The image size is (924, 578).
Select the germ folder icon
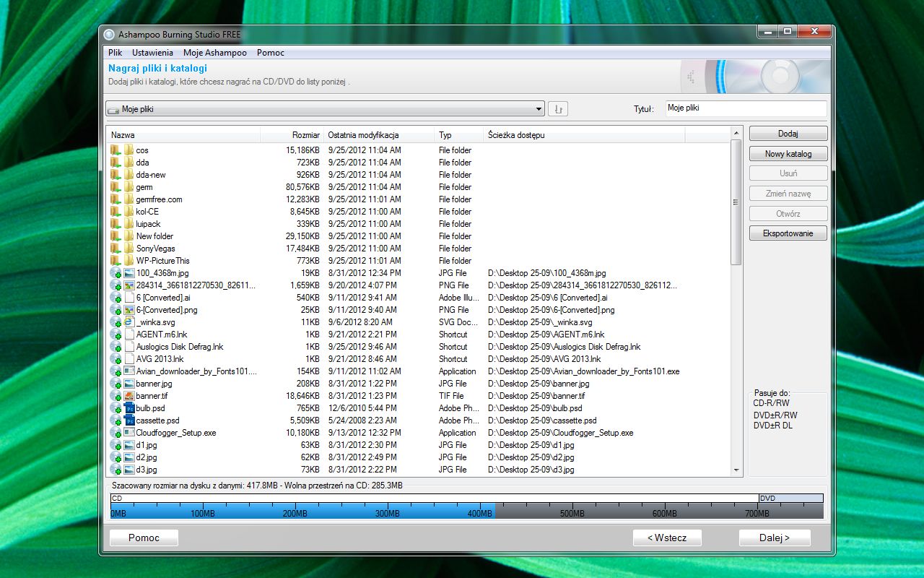tap(129, 187)
